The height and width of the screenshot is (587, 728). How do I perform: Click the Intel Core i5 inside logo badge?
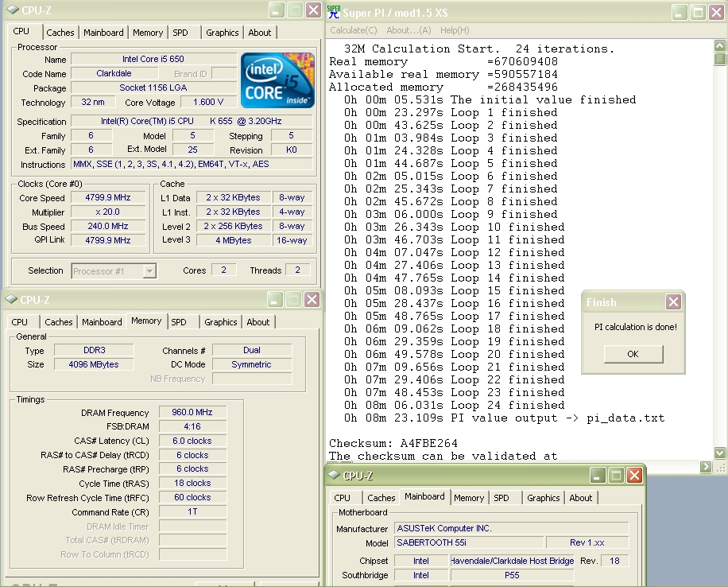[277, 80]
